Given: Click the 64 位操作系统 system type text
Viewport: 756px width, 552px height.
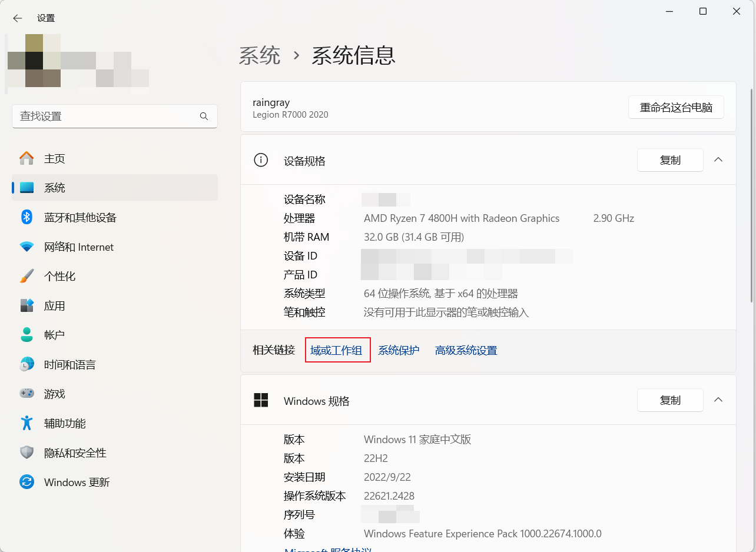Looking at the screenshot, I should [x=441, y=294].
